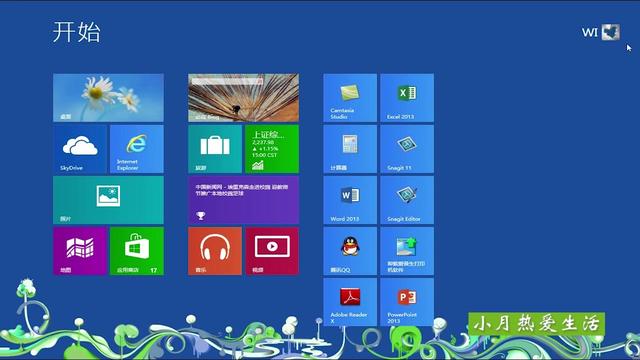This screenshot has height=360, width=640.
Task: Launch Adobe Reader X
Action: click(350, 302)
